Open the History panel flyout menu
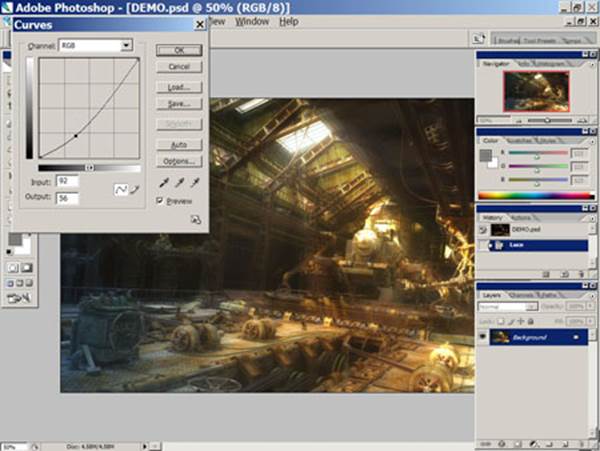The image size is (600, 451). (592, 218)
